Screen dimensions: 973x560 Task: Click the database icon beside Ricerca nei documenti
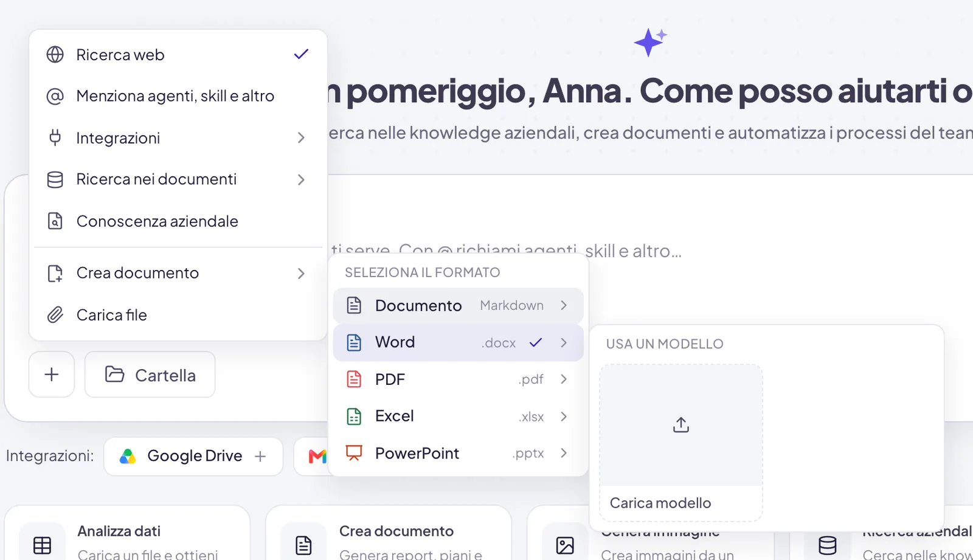tap(55, 179)
